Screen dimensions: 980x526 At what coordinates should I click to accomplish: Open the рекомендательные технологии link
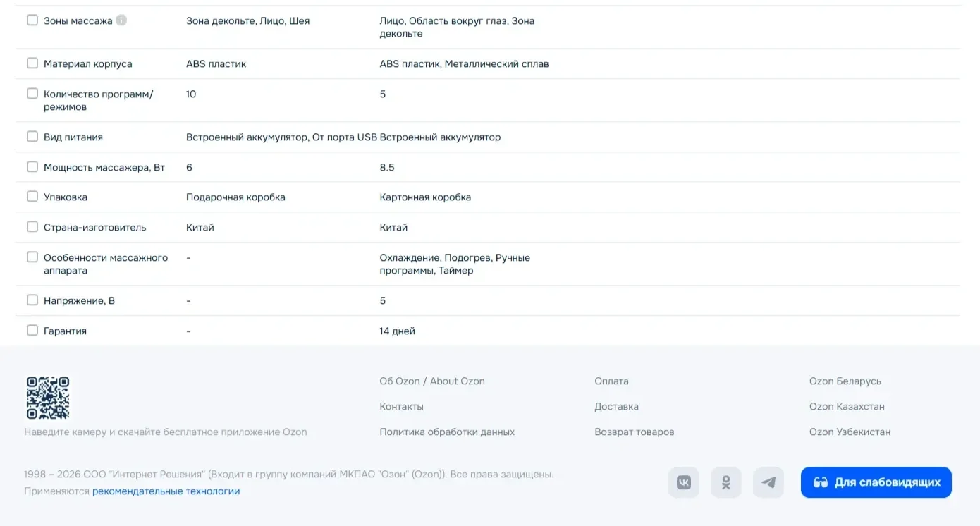(166, 491)
